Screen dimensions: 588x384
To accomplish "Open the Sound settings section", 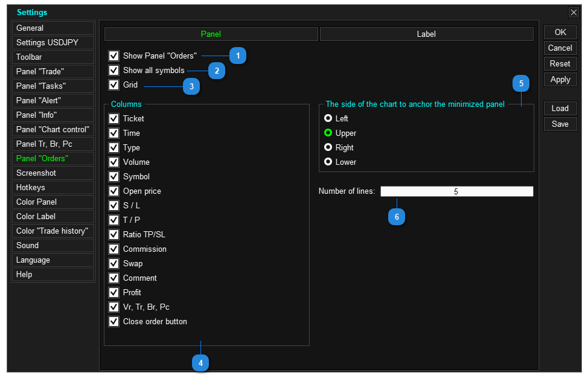I will pos(53,246).
